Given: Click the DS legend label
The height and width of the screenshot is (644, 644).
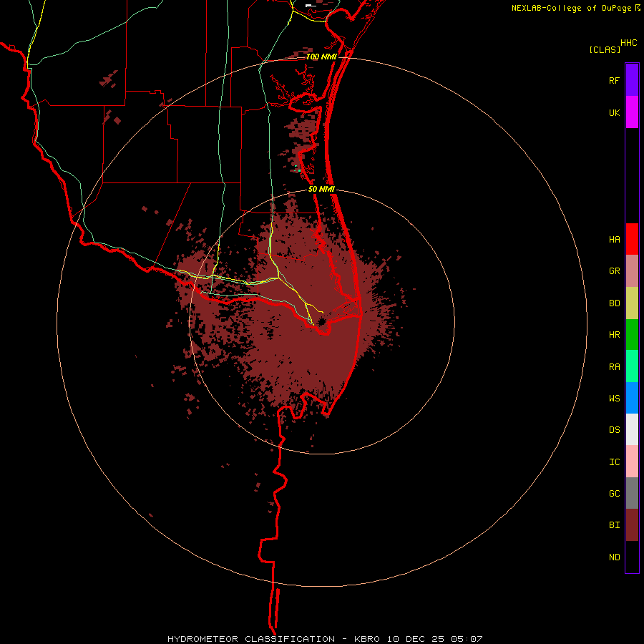Looking at the screenshot, I should [x=614, y=430].
